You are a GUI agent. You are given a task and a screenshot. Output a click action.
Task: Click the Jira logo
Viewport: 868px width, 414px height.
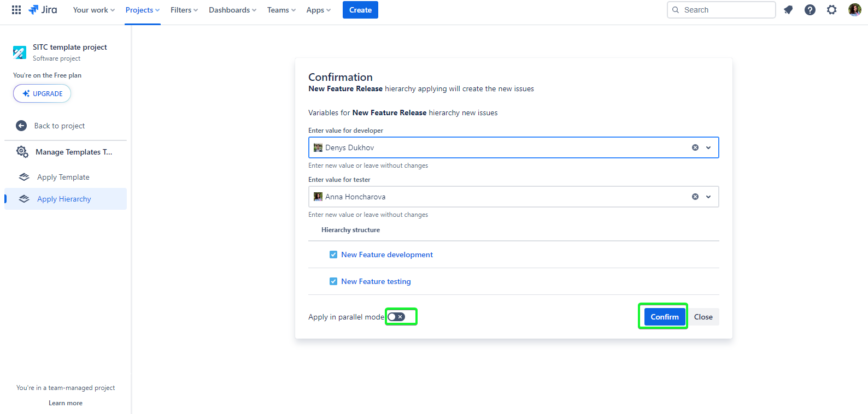[x=43, y=10]
